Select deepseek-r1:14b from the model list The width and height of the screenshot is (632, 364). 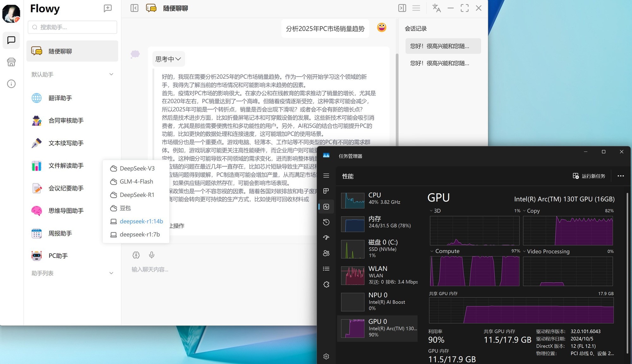pyautogui.click(x=141, y=221)
